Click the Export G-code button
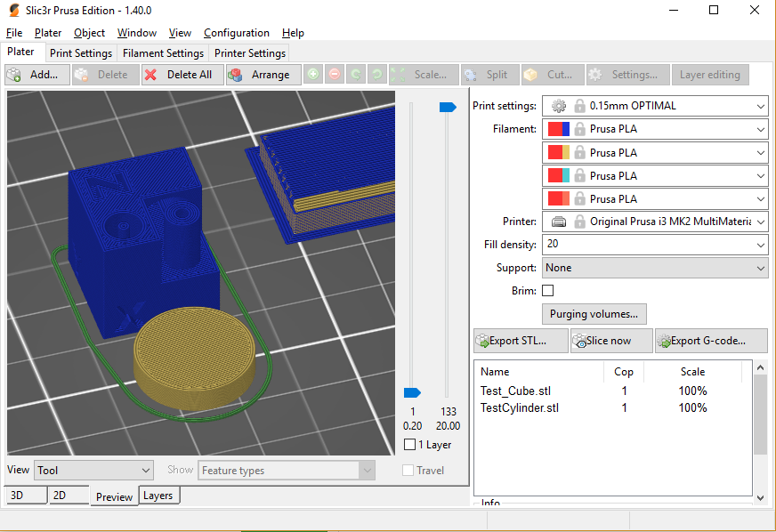The width and height of the screenshot is (776, 532). pyautogui.click(x=711, y=341)
